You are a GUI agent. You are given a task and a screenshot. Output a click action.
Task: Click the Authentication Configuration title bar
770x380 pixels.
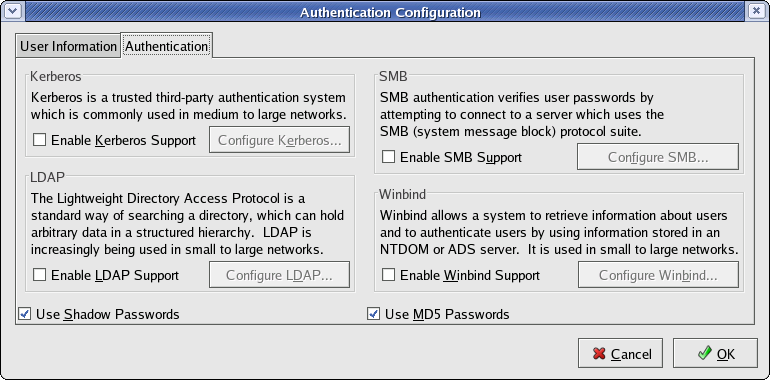390,11
